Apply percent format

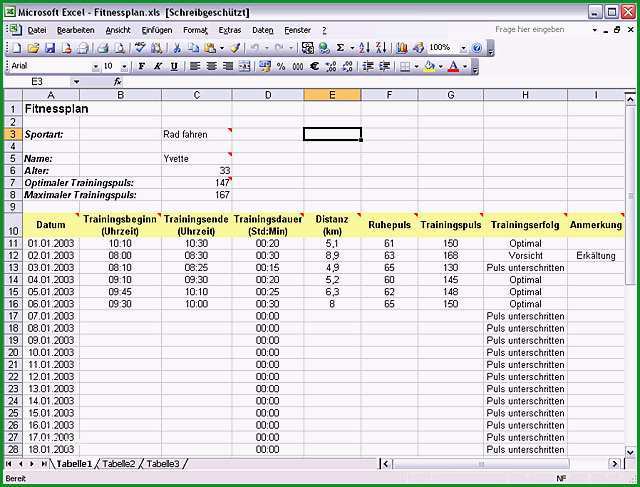(281, 66)
